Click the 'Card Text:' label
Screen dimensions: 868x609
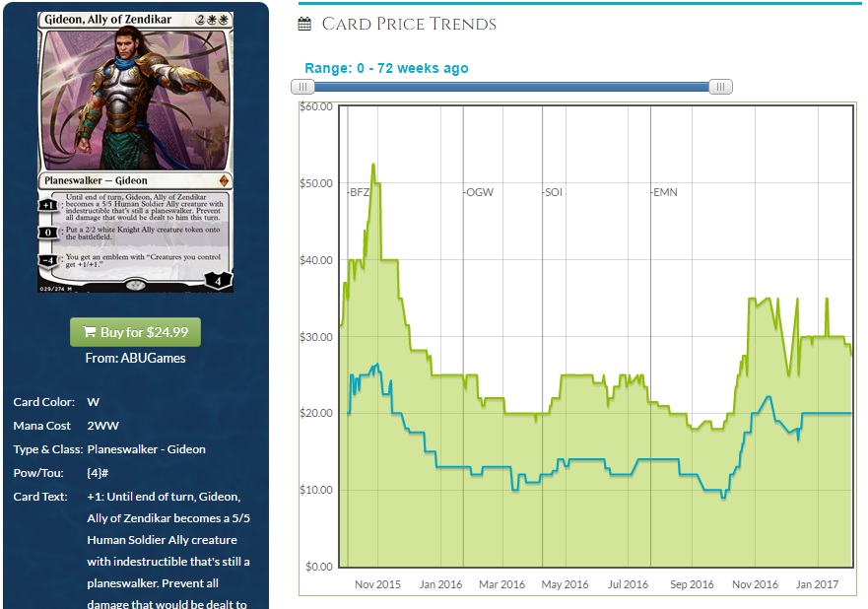(40, 497)
